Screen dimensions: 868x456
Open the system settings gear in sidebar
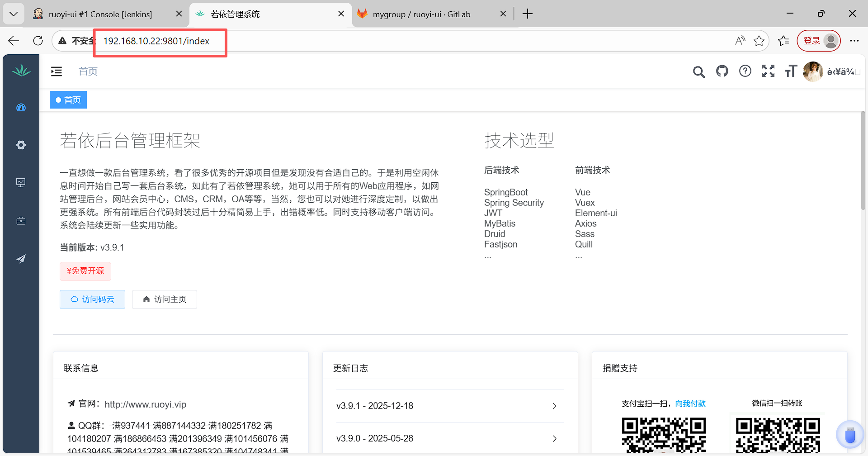click(21, 145)
